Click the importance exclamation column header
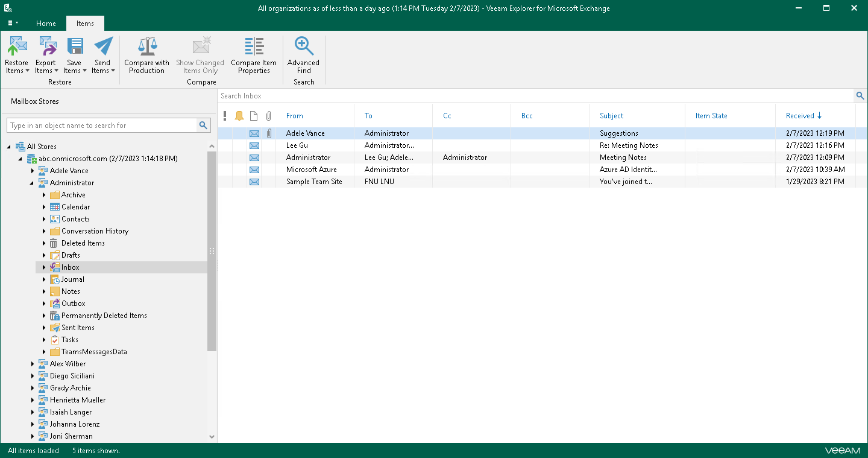 click(x=225, y=116)
